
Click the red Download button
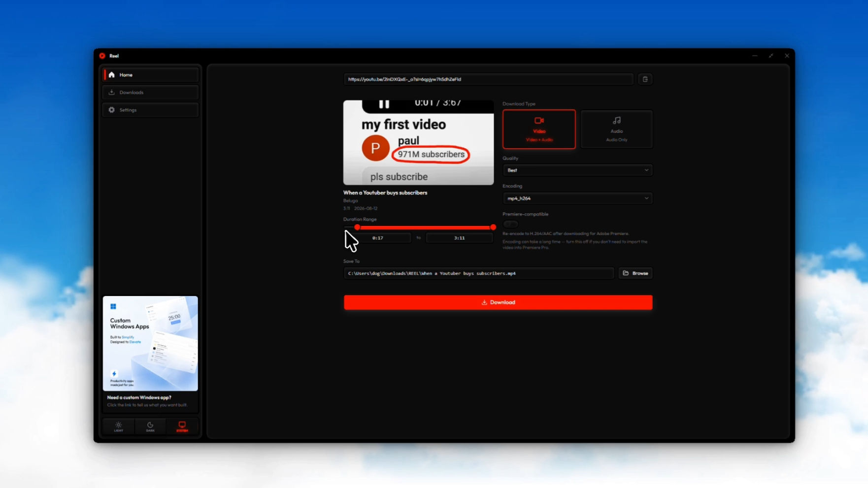[498, 302]
